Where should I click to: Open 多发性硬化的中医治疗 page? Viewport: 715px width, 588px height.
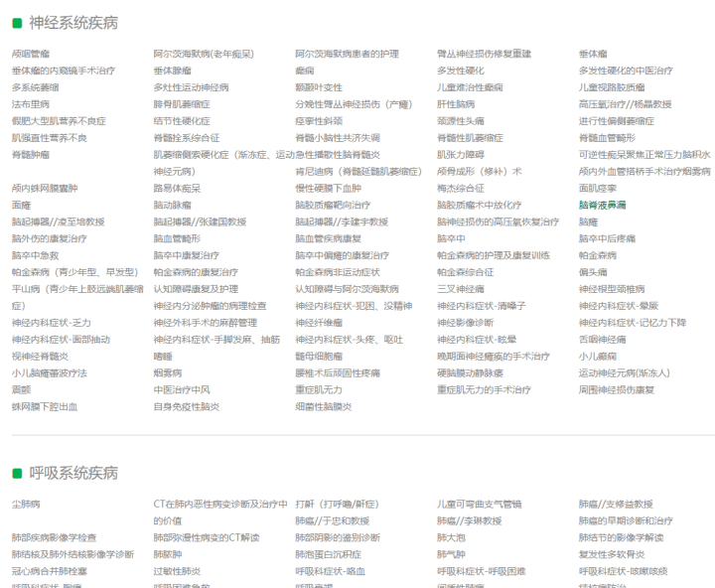point(626,71)
